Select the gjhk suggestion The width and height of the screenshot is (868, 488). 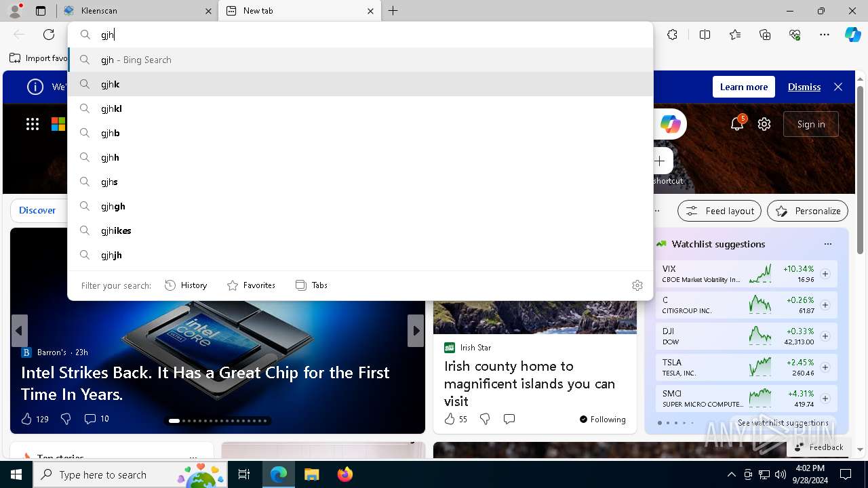click(360, 84)
